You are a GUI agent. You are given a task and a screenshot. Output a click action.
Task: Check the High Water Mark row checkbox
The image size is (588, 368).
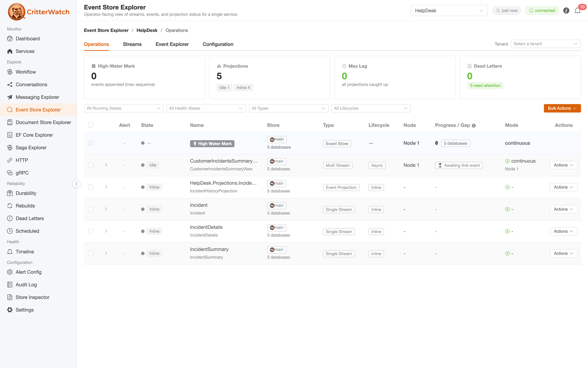point(91,143)
